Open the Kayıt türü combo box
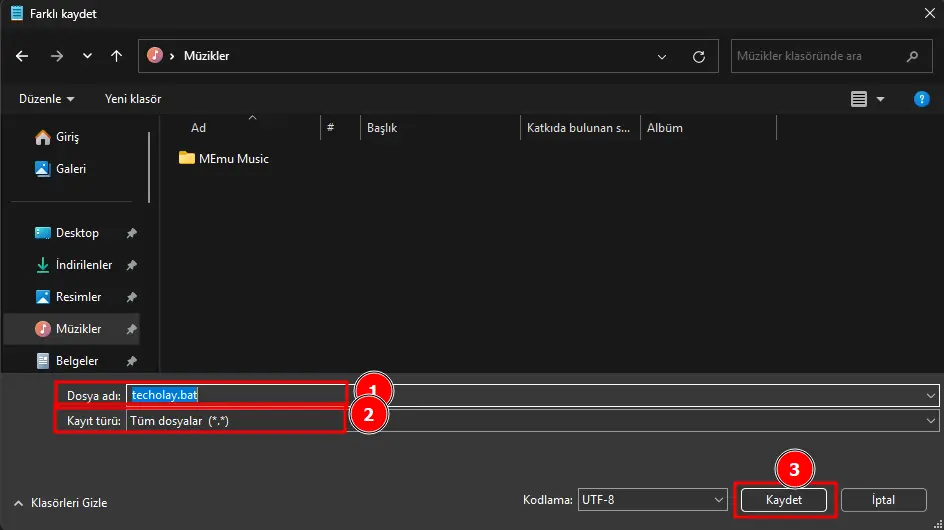This screenshot has width=944, height=530. pyautogui.click(x=533, y=421)
